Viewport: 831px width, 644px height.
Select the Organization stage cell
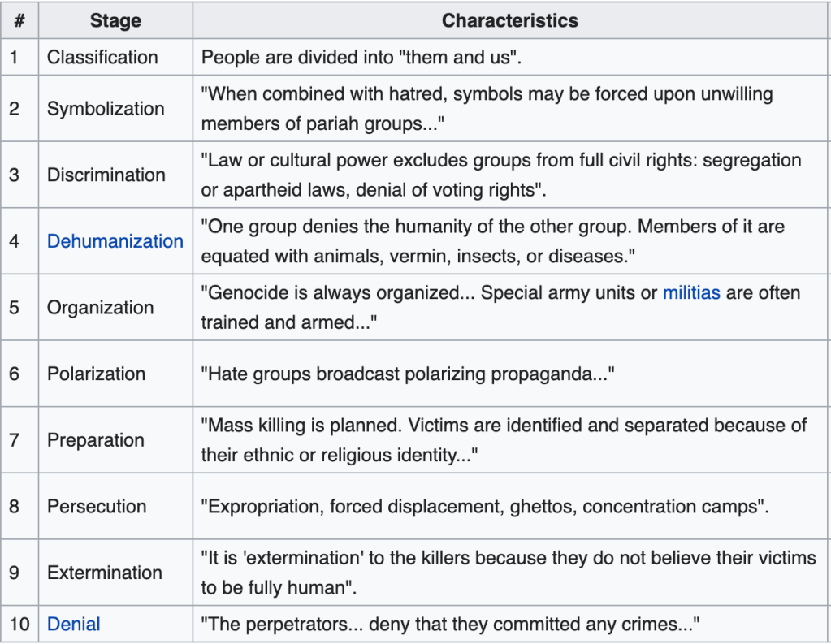(x=101, y=308)
